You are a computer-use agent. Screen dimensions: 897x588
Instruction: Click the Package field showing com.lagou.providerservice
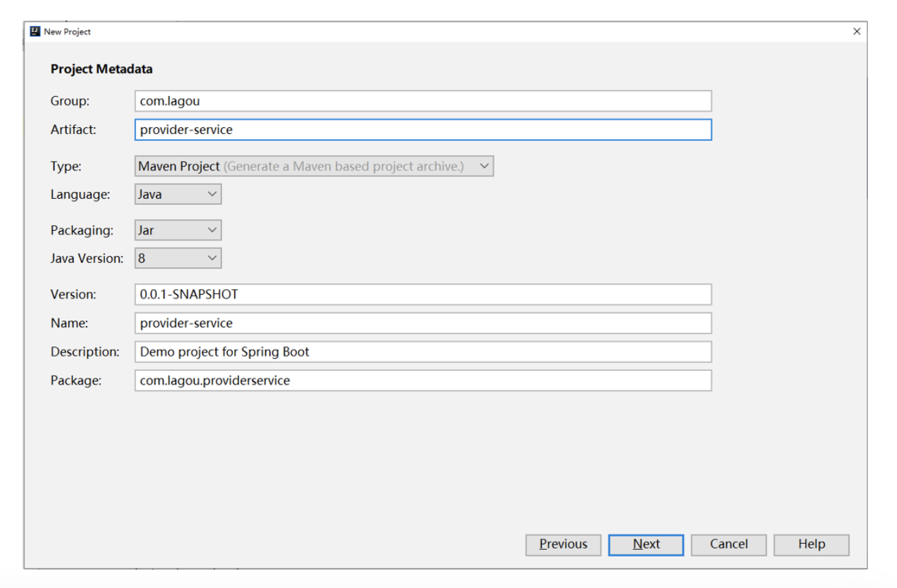point(423,380)
